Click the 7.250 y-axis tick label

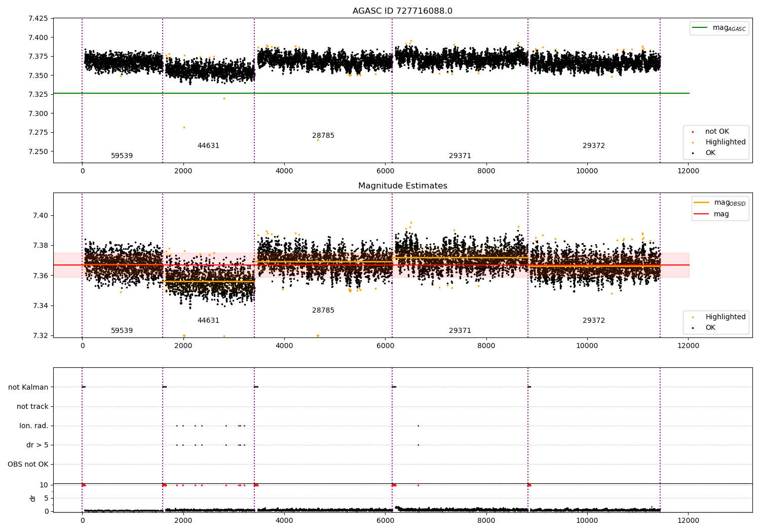(x=38, y=151)
